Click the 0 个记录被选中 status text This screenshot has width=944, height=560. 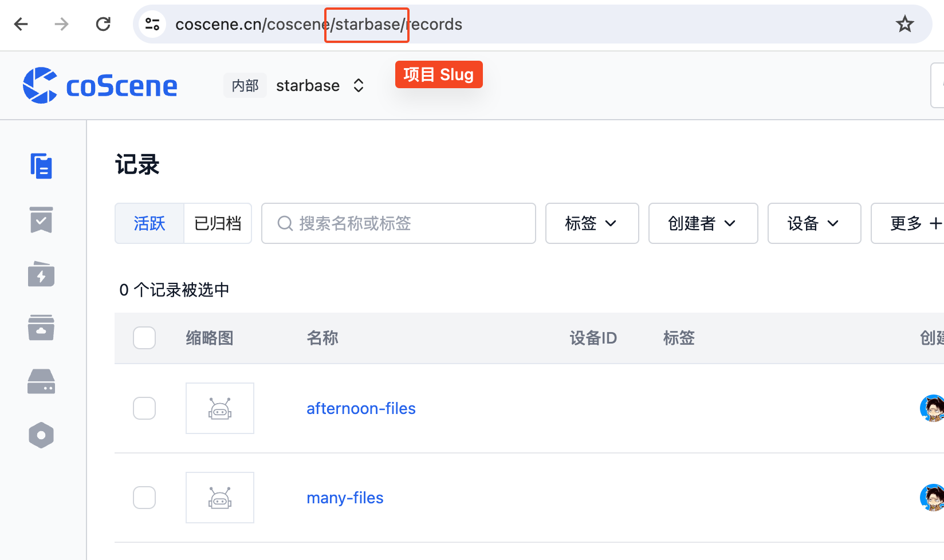(174, 290)
